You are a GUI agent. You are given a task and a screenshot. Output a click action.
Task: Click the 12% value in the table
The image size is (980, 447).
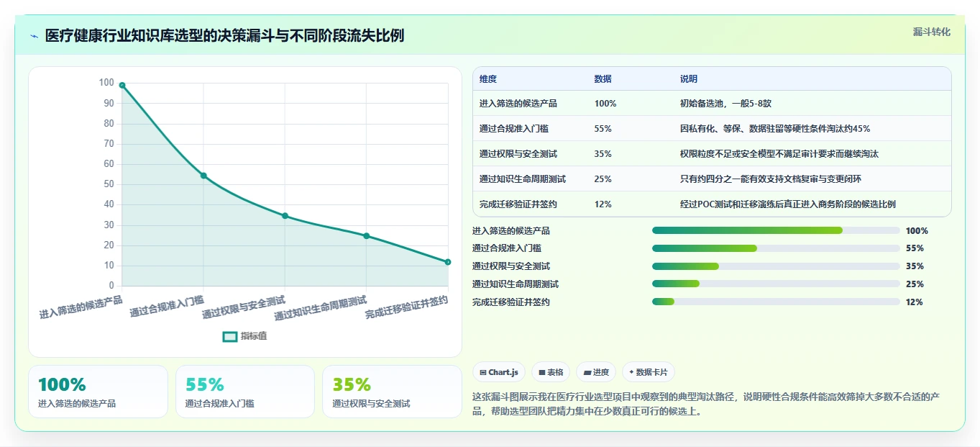603,204
